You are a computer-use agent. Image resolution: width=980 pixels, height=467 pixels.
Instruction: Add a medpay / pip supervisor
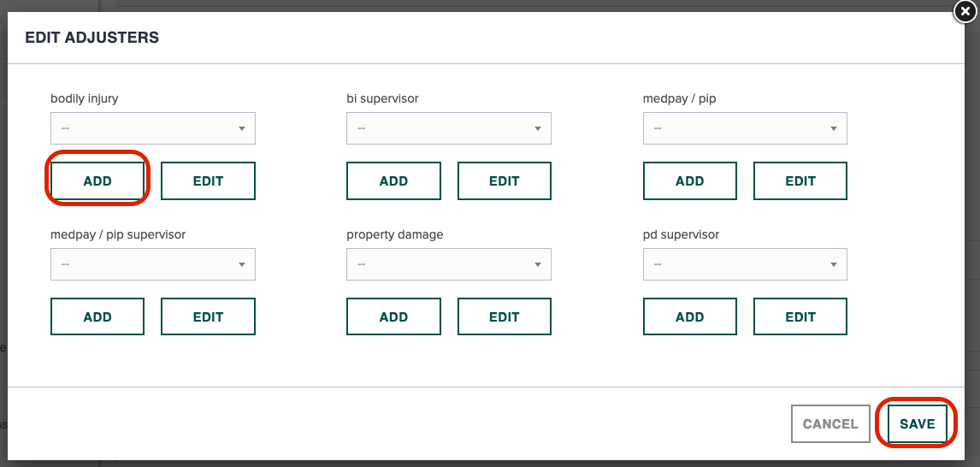click(97, 316)
